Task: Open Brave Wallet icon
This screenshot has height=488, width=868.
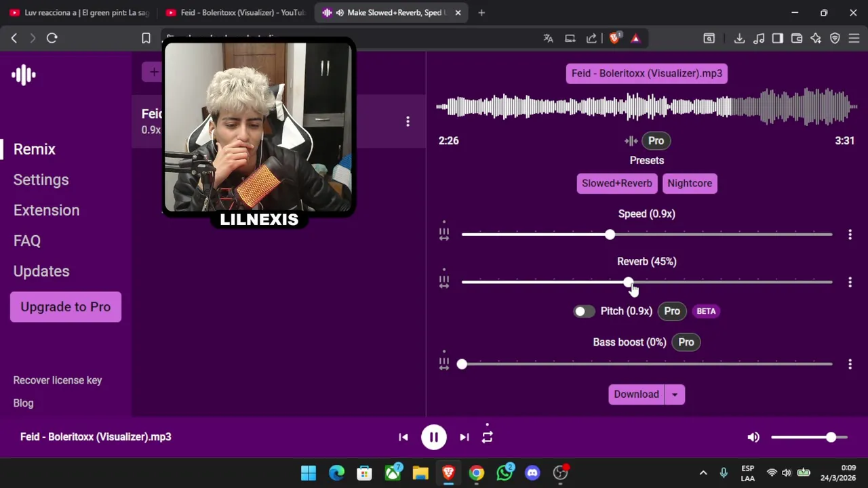Action: (797, 39)
